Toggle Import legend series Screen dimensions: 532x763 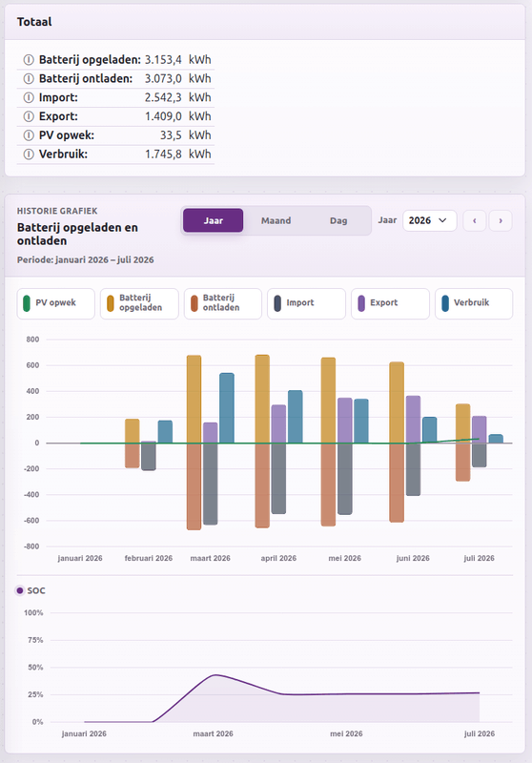[306, 303]
